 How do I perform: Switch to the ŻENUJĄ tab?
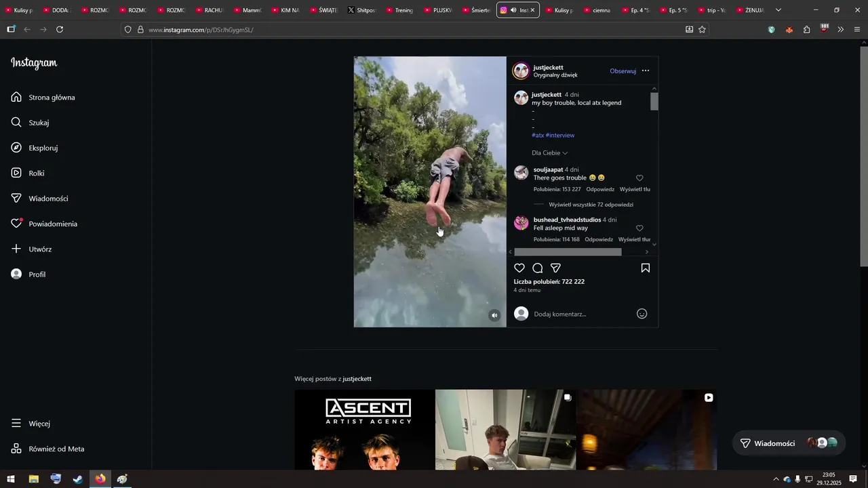(749, 10)
